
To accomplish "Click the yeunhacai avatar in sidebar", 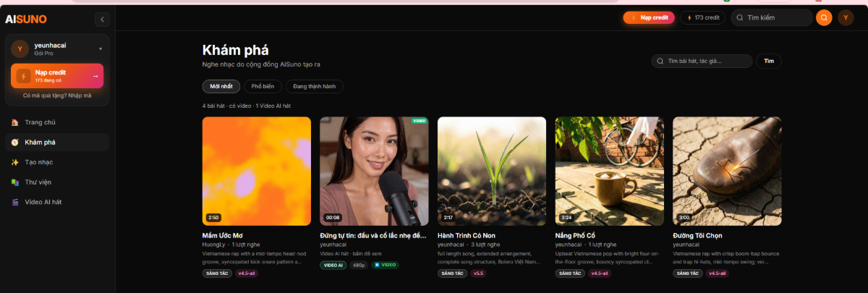I will pyautogui.click(x=20, y=49).
